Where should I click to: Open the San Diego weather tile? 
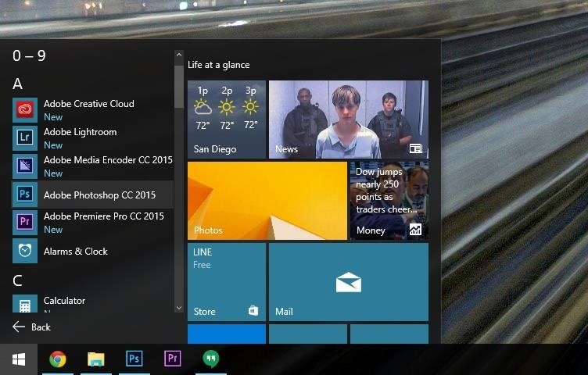tap(227, 120)
